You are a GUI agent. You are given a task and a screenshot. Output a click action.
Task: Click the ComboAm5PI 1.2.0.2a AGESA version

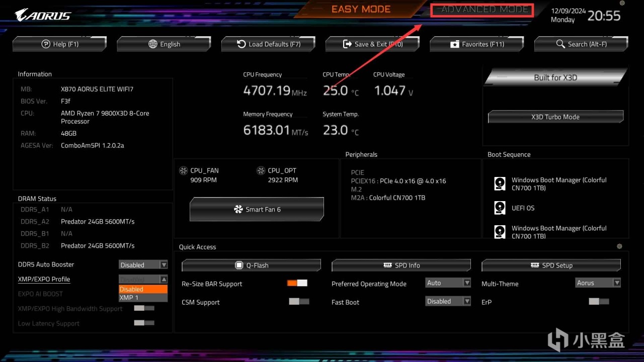[93, 145]
